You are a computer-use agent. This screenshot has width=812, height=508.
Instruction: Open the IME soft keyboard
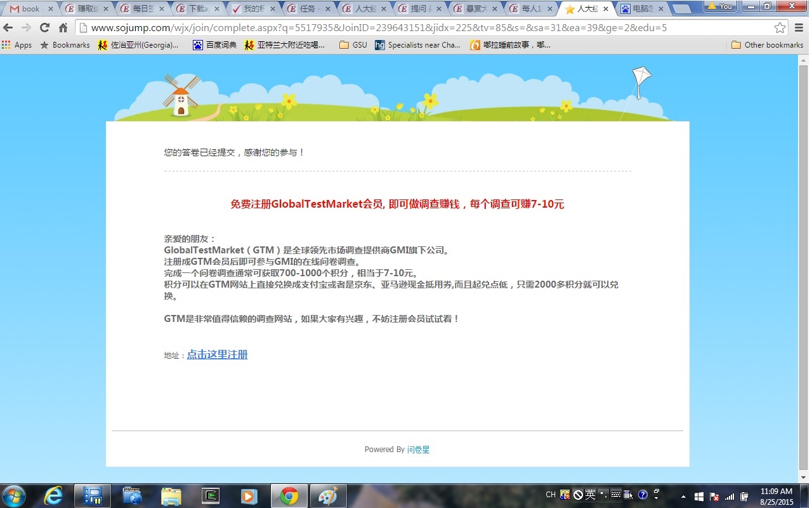pos(615,495)
